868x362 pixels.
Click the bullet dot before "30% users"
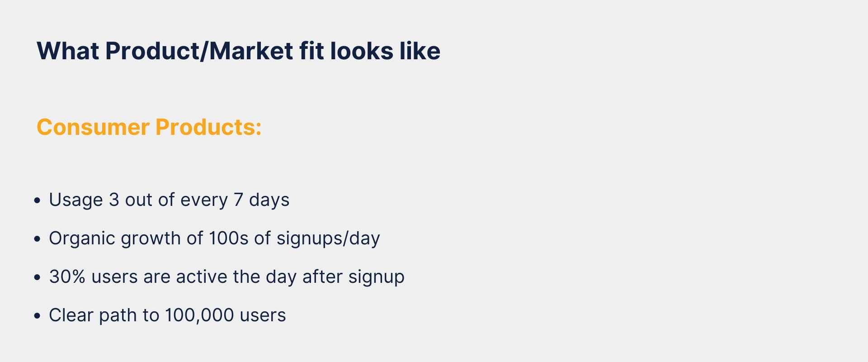pos(38,277)
